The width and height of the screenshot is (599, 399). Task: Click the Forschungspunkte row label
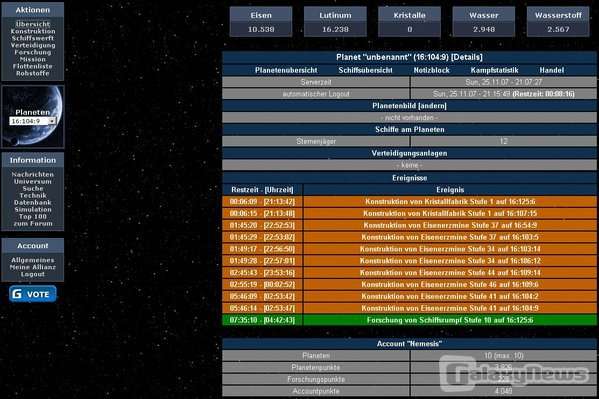(316, 379)
